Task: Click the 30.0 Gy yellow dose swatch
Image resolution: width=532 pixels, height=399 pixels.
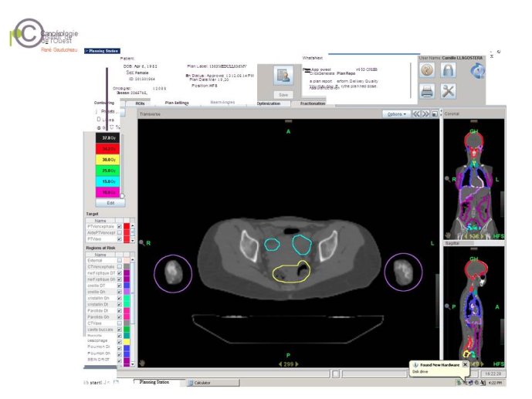Action: click(x=107, y=160)
